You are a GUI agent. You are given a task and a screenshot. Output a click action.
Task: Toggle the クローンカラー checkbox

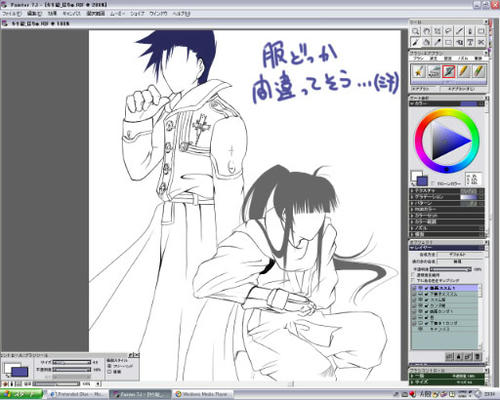pos(433,183)
